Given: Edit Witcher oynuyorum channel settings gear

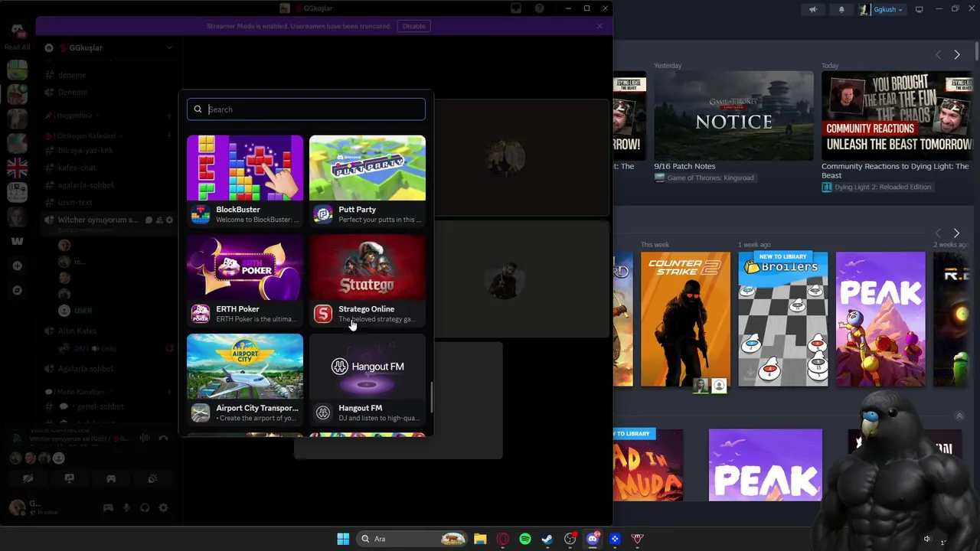Looking at the screenshot, I should click(x=169, y=220).
